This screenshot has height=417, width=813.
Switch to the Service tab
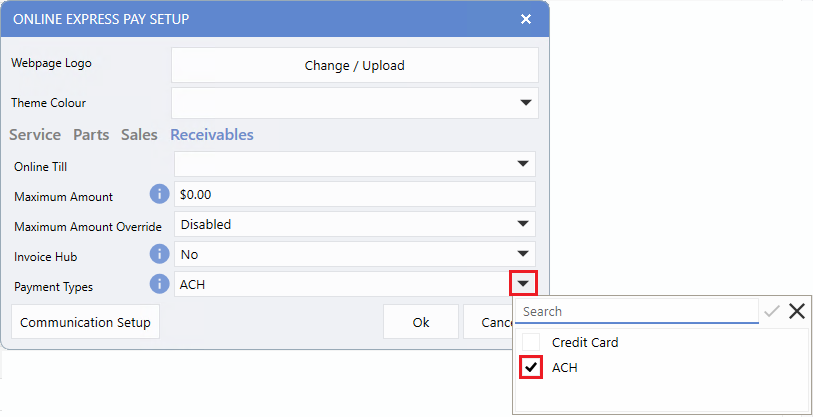tap(35, 135)
